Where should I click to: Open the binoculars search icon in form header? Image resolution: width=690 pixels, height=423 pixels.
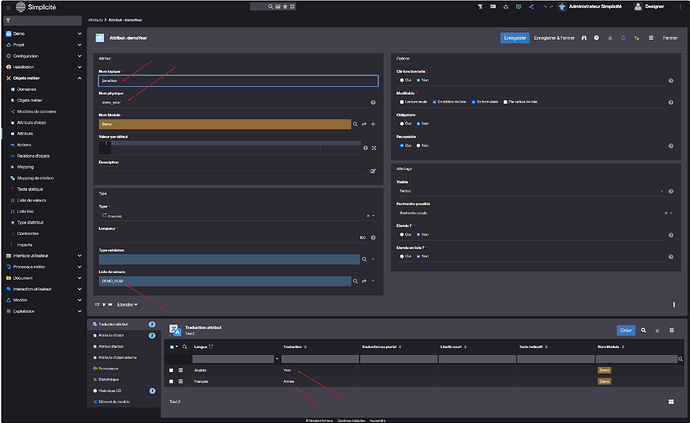tap(584, 38)
